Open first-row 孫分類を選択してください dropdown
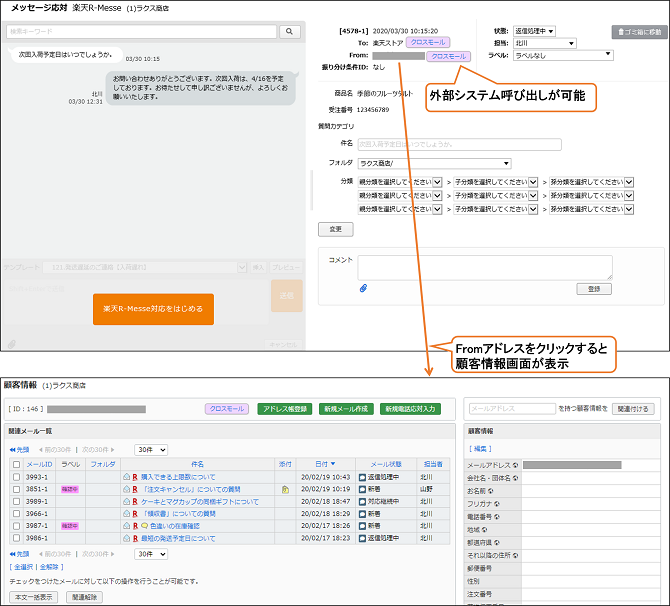670x606 pixels. [x=591, y=182]
